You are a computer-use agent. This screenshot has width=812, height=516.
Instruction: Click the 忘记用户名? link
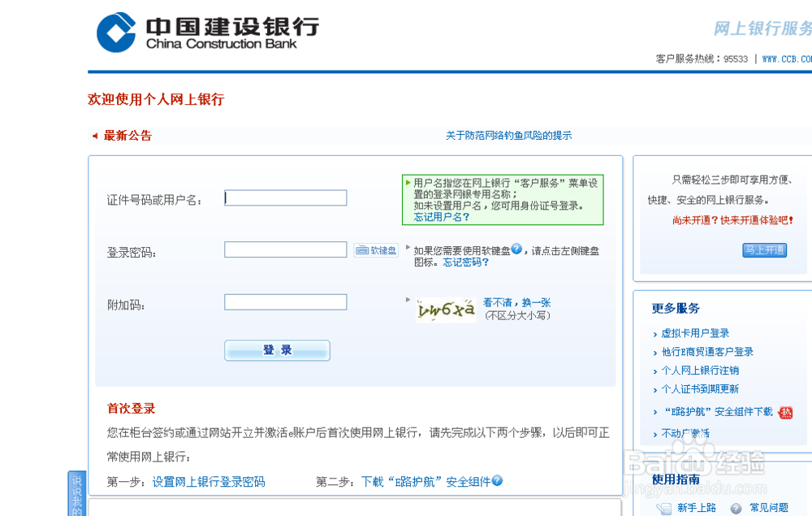(x=441, y=217)
